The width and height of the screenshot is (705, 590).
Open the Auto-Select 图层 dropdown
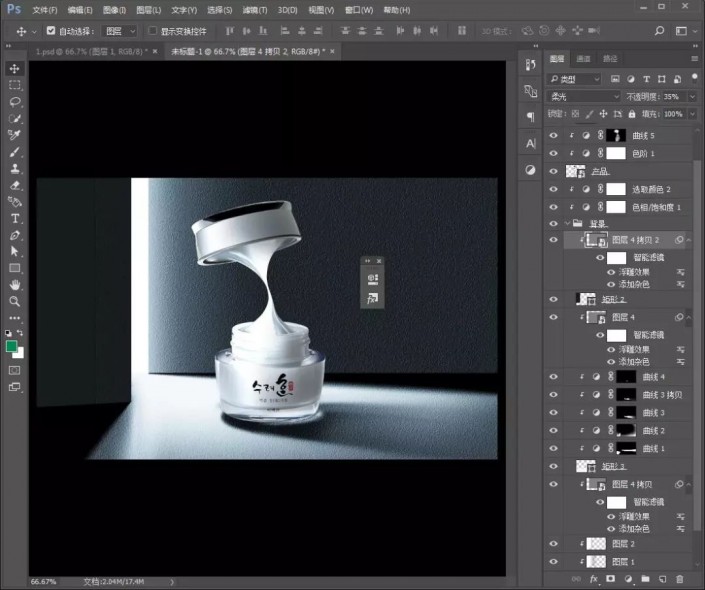click(119, 31)
